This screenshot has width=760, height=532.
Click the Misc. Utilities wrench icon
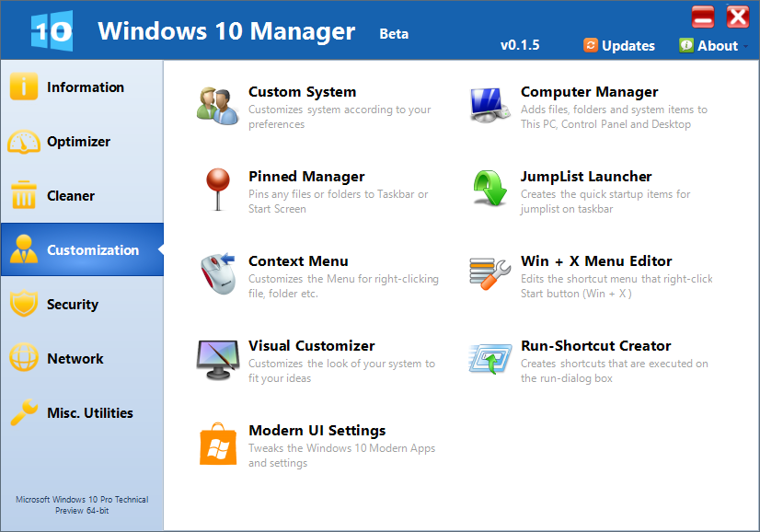23,411
